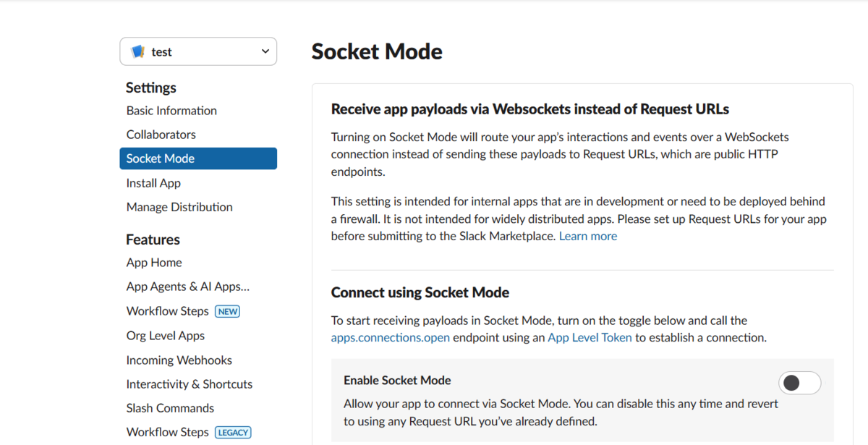This screenshot has height=445, width=868.
Task: Follow the Learn more link
Action: [x=588, y=236]
